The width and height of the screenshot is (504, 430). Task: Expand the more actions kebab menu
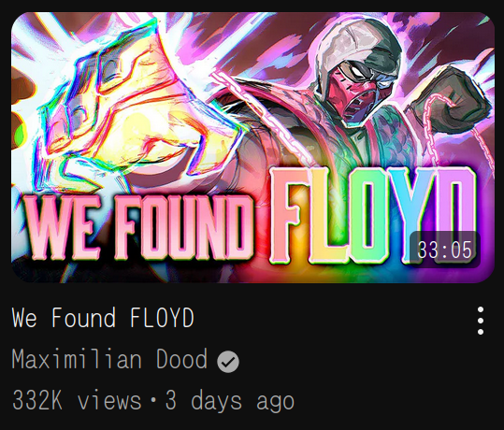(x=481, y=321)
